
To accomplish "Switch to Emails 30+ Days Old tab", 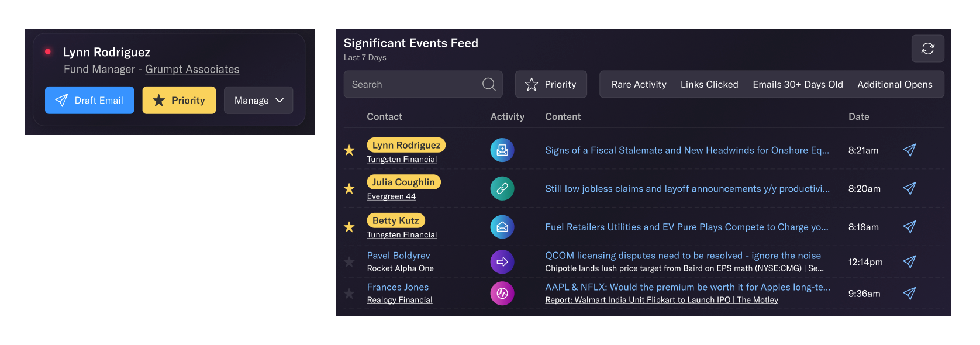I will [x=798, y=84].
